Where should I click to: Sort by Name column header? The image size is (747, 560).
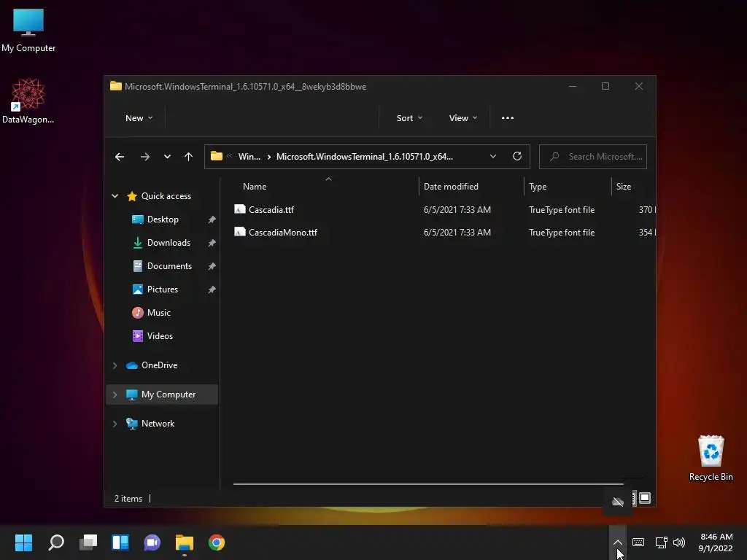click(x=255, y=187)
